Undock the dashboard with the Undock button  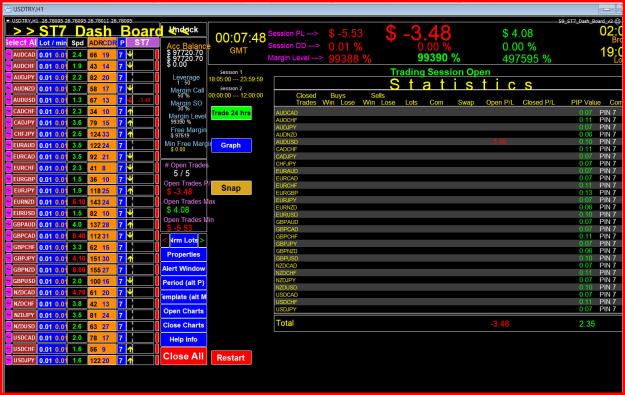(x=183, y=29)
